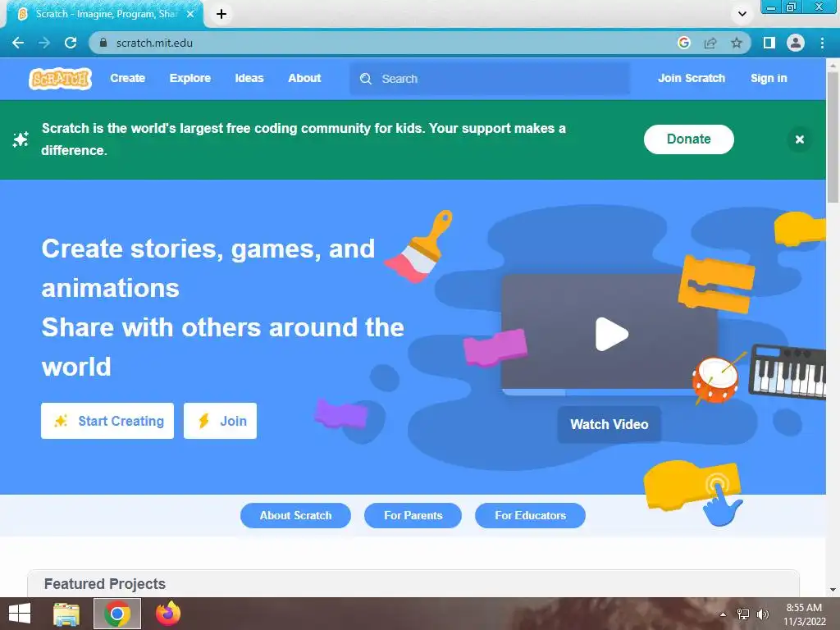Click the Chrome taskbar icon
Viewport: 840px width, 630px height.
(x=117, y=614)
